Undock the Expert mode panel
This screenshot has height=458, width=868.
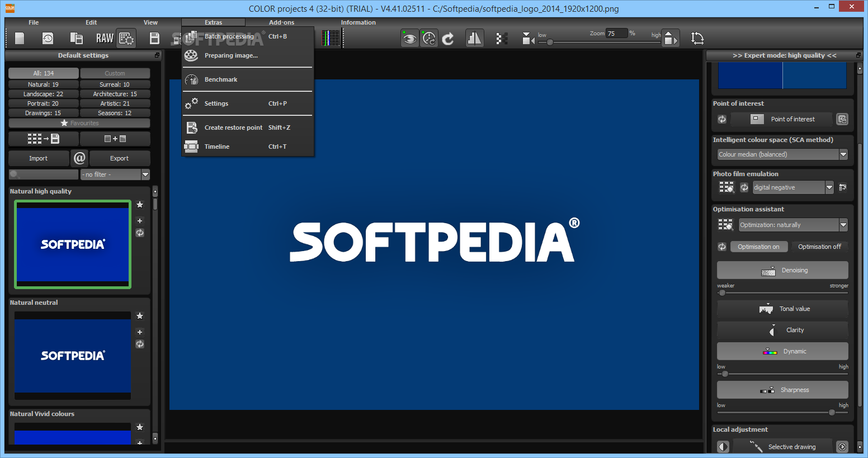[858, 55]
